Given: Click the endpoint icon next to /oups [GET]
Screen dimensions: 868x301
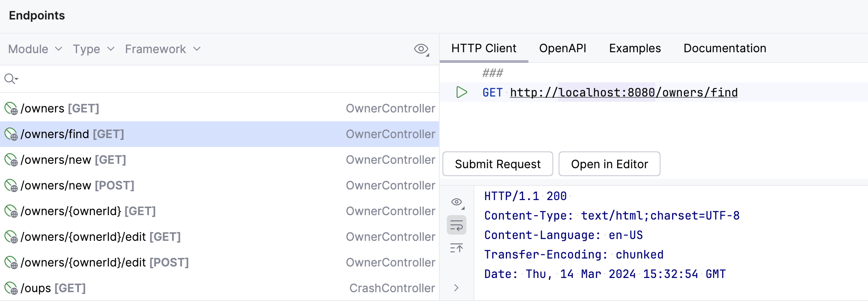Looking at the screenshot, I should click(x=11, y=288).
